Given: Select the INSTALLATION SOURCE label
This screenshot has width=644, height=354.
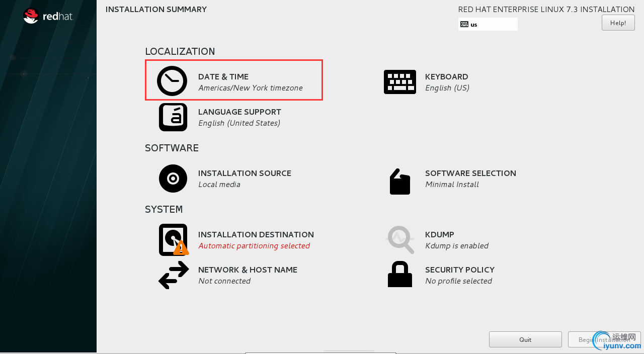Looking at the screenshot, I should tap(245, 173).
